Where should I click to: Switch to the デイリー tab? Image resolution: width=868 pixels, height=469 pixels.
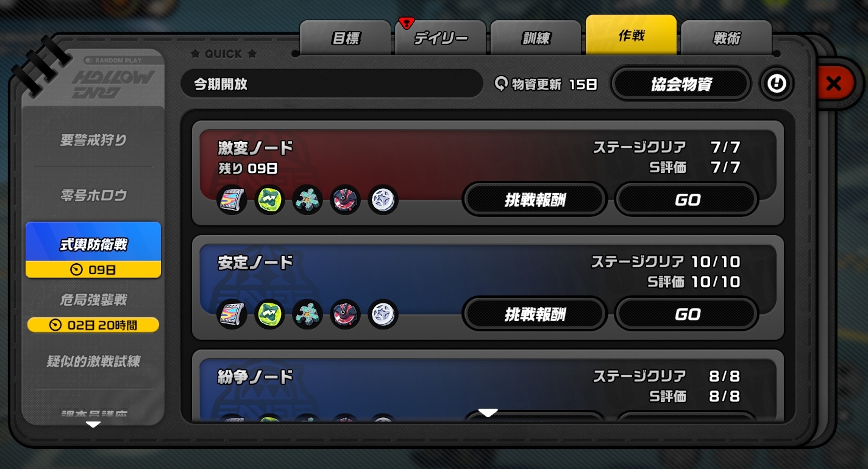(441, 38)
